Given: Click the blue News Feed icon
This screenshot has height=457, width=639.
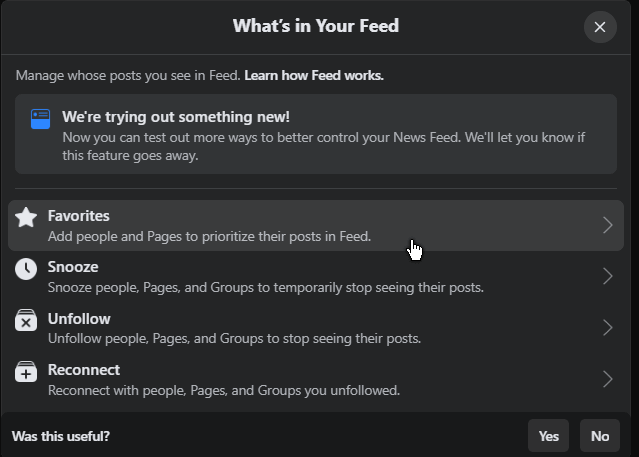Looking at the screenshot, I should click(40, 119).
